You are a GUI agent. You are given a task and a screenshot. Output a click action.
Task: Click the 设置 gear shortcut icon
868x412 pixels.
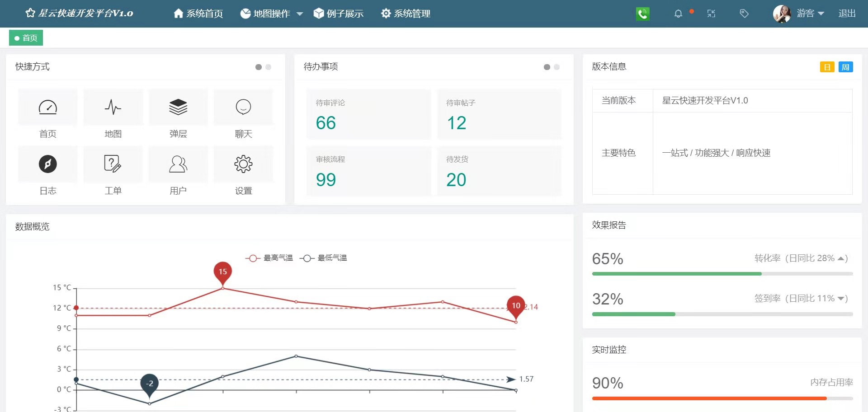point(243,164)
